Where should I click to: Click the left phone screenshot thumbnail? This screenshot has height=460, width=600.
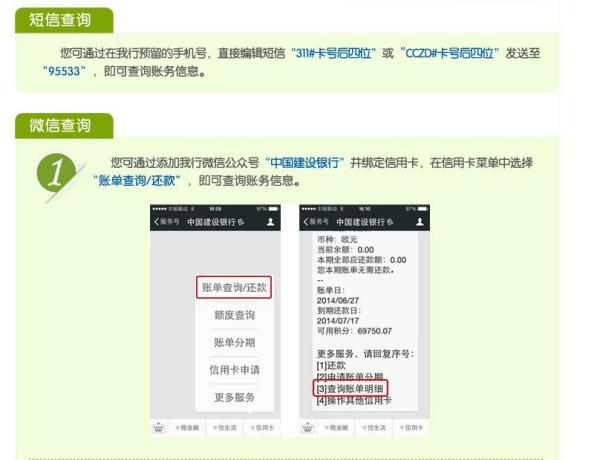click(x=215, y=321)
